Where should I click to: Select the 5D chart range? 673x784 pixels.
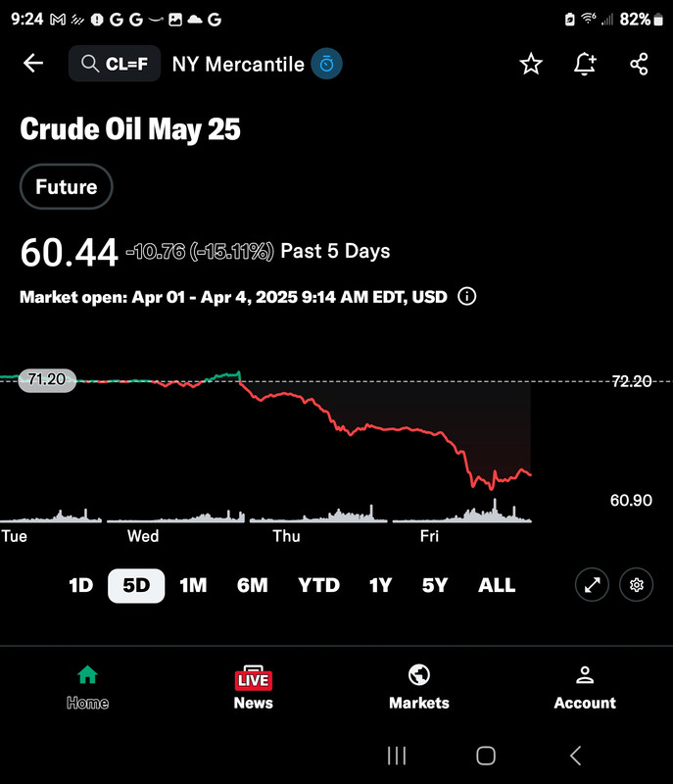[136, 585]
